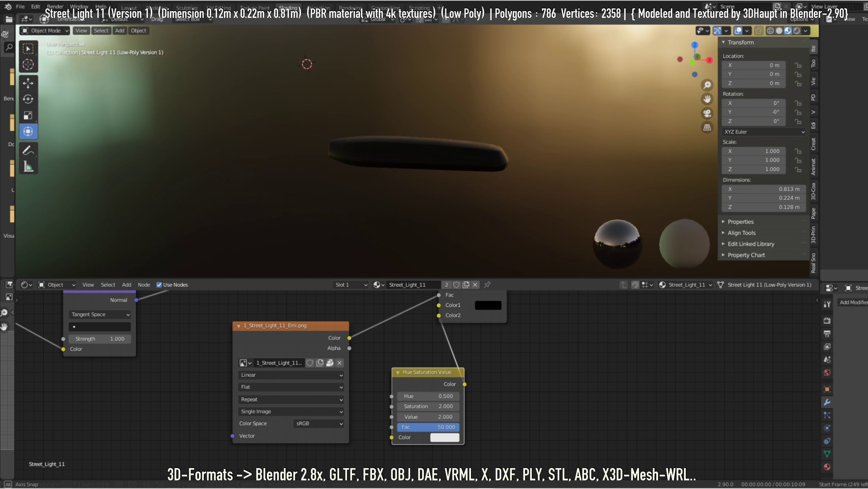Select the Rotate tool icon

click(28, 99)
